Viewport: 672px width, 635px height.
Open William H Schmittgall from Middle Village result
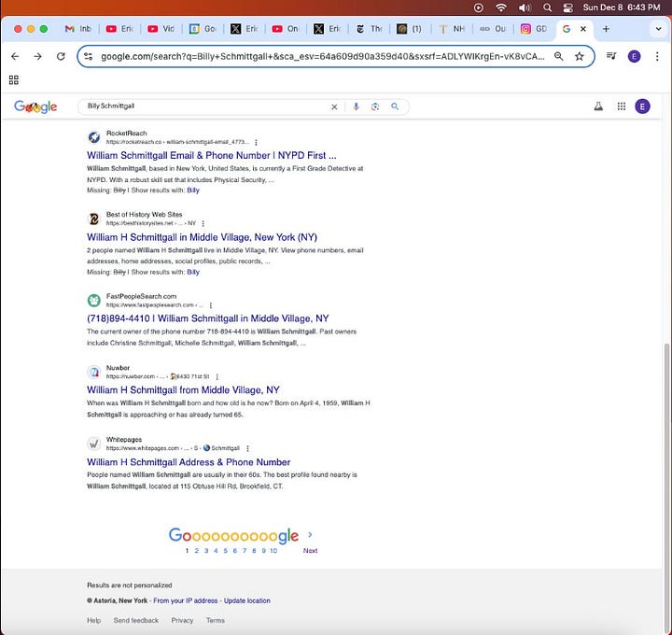pyautogui.click(x=183, y=390)
